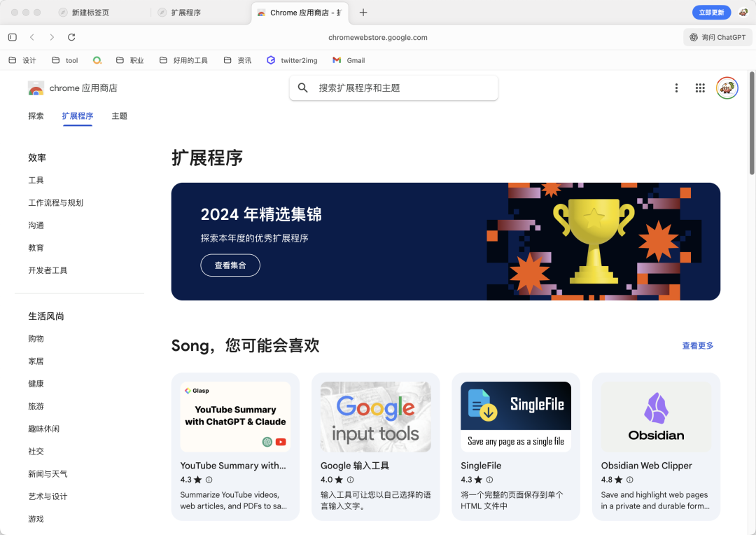This screenshot has height=535, width=756.
Task: Open the Google apps grid icon
Action: click(699, 88)
